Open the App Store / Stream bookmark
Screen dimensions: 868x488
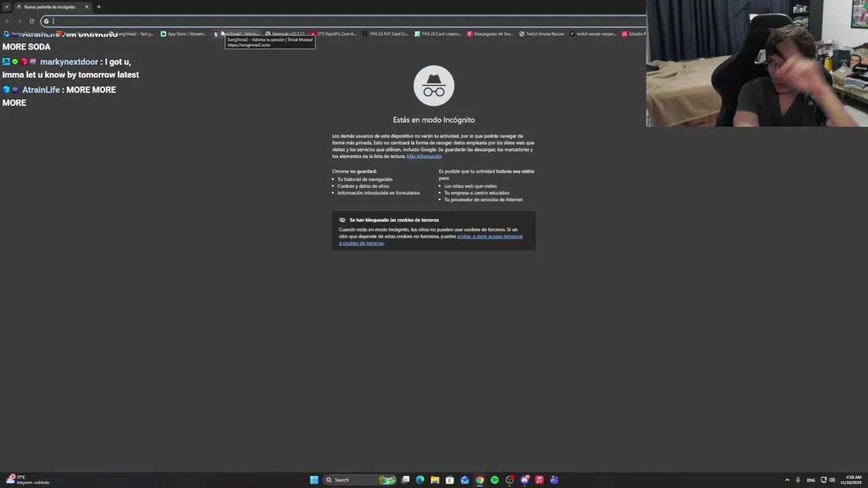(x=183, y=34)
